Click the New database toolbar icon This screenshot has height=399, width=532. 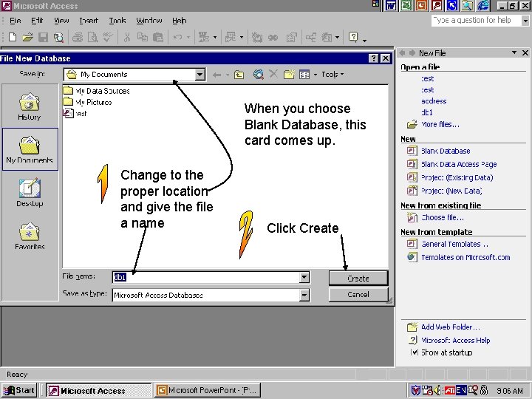[x=13, y=37]
